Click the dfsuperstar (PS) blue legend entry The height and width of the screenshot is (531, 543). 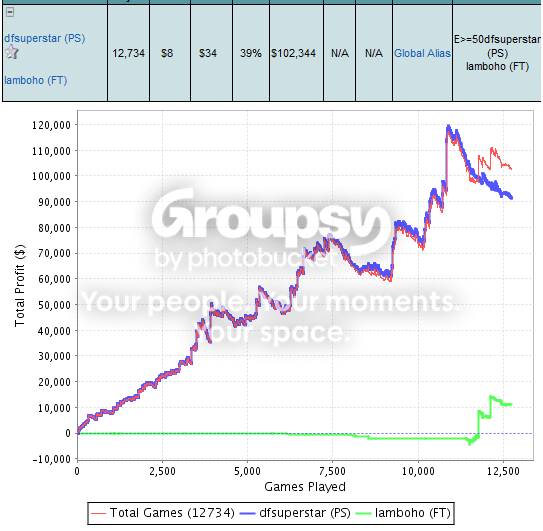(295, 513)
